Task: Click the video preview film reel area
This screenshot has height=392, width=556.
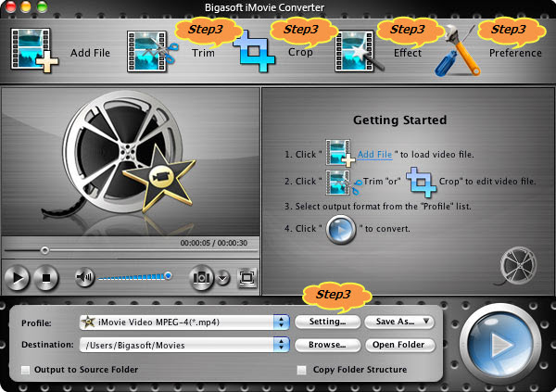Action: pos(131,161)
